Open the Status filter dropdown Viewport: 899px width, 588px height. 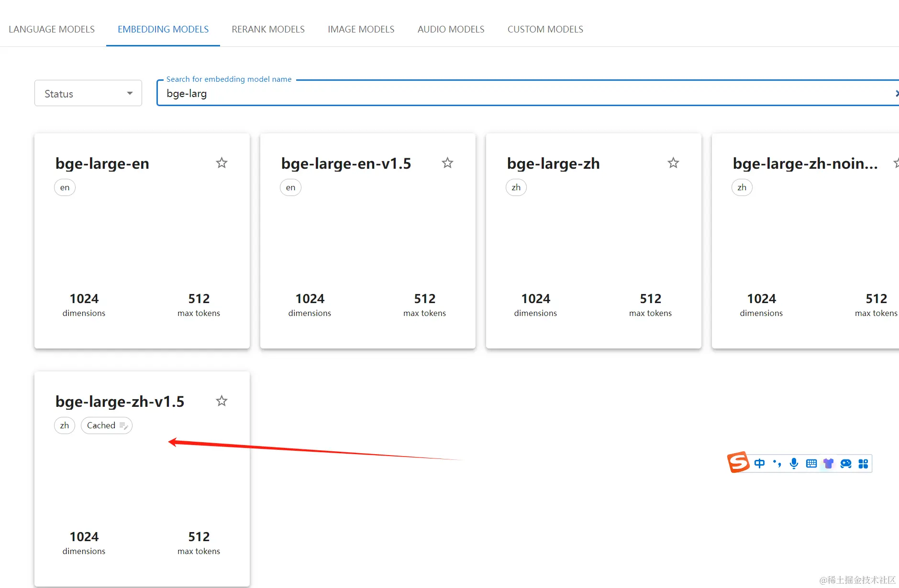[88, 93]
